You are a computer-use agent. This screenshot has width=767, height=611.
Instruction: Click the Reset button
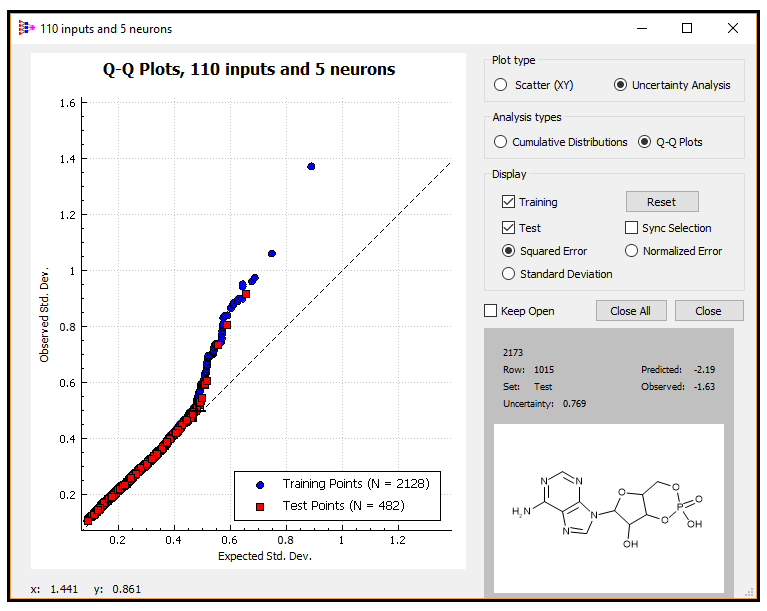(662, 202)
